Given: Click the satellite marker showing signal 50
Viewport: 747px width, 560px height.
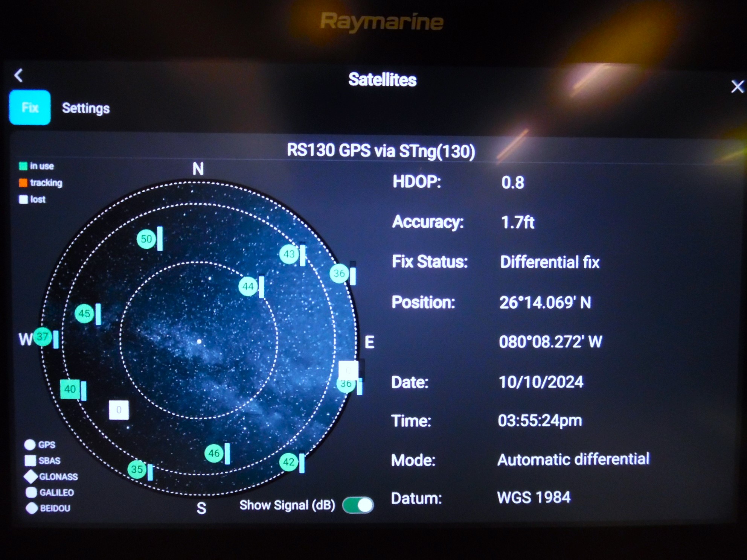Looking at the screenshot, I should click(x=147, y=238).
